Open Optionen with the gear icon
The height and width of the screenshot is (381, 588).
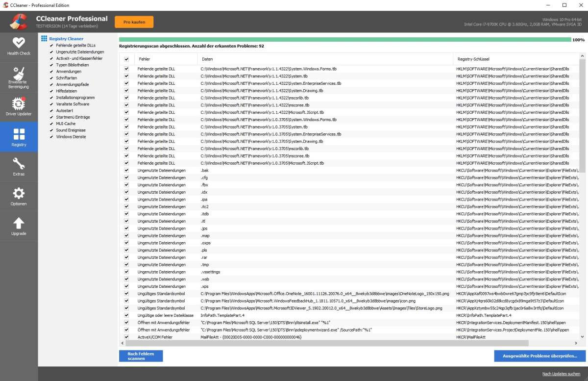pyautogui.click(x=19, y=194)
